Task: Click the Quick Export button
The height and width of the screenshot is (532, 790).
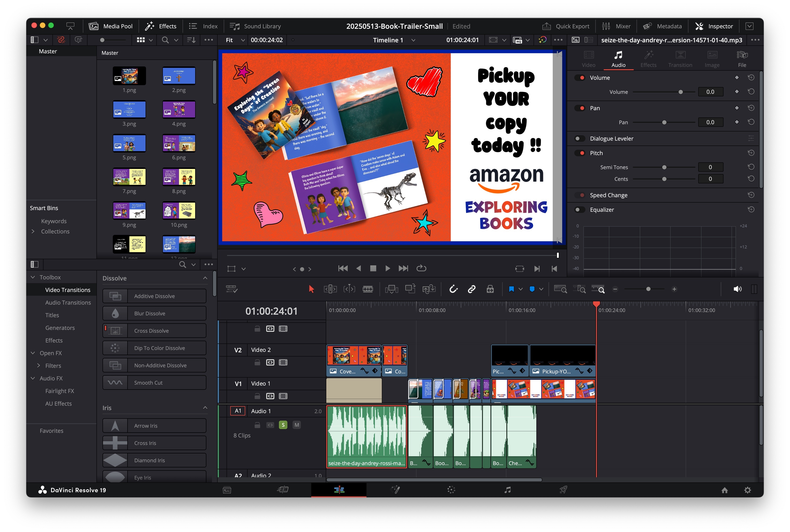Action: (x=566, y=26)
